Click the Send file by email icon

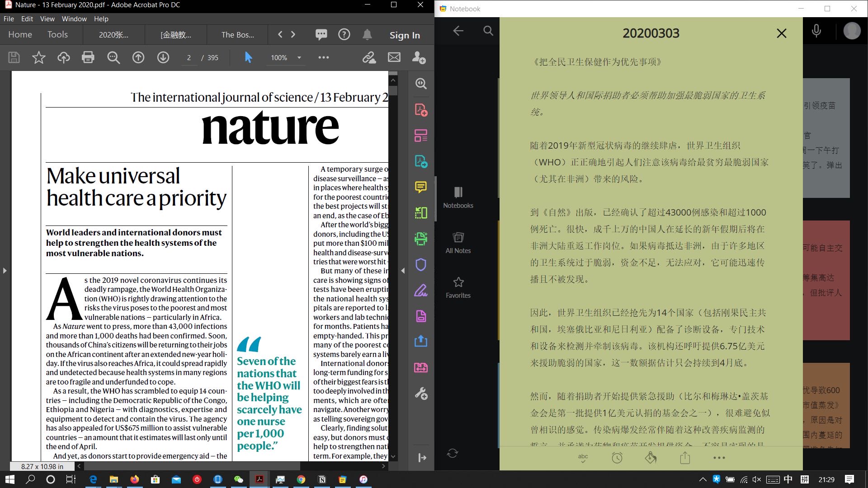coord(394,57)
